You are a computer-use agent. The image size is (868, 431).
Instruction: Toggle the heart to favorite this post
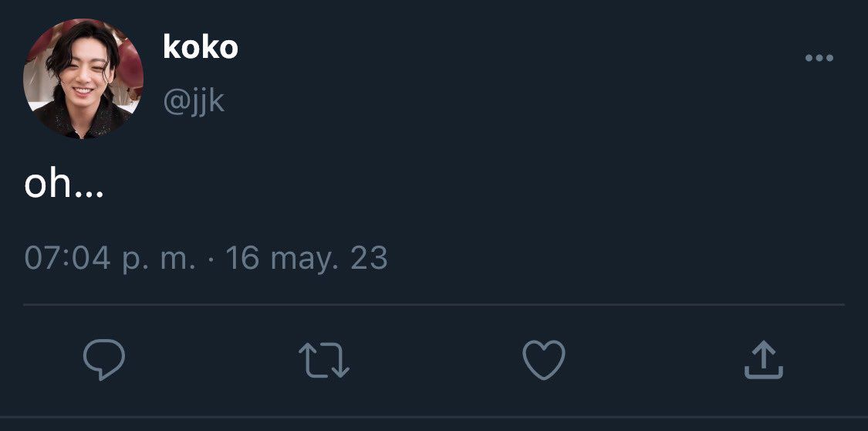[x=544, y=359]
